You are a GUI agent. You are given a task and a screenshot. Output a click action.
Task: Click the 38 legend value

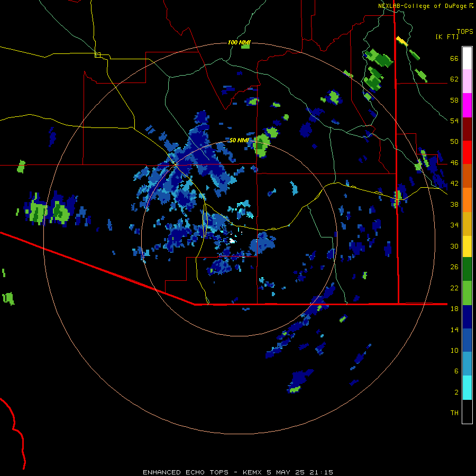click(454, 204)
